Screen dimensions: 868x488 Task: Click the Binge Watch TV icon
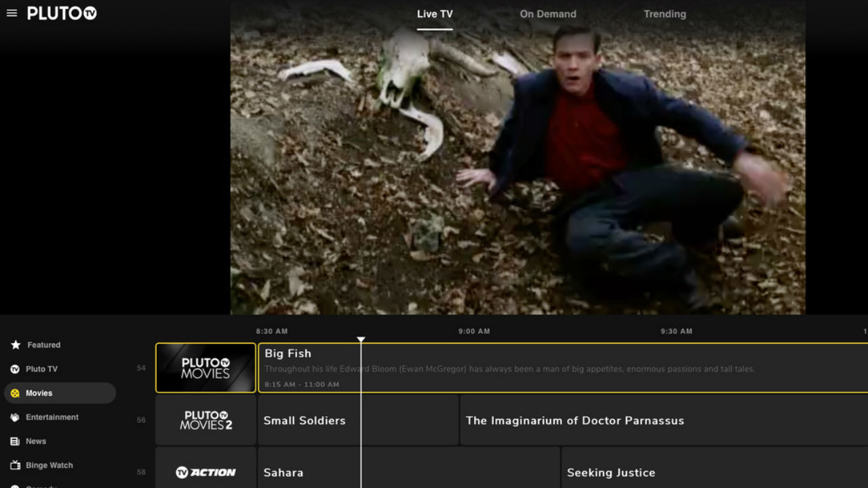15,466
